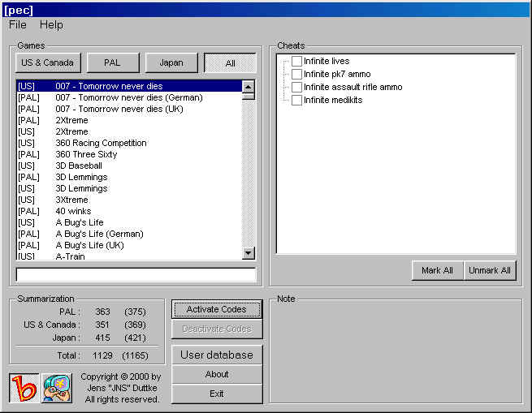Screen dimensions: 532x413
Task: Select 360 Three Sixty game
Action: 129,155
